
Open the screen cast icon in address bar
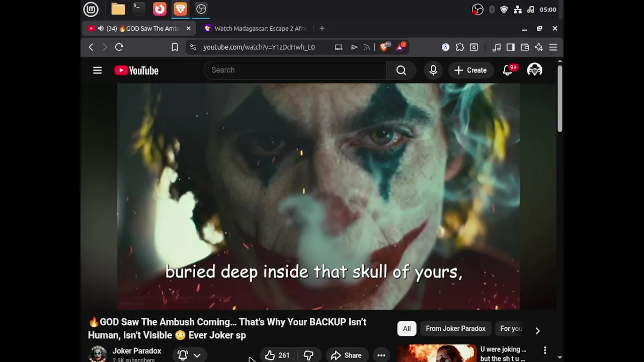pyautogui.click(x=339, y=47)
